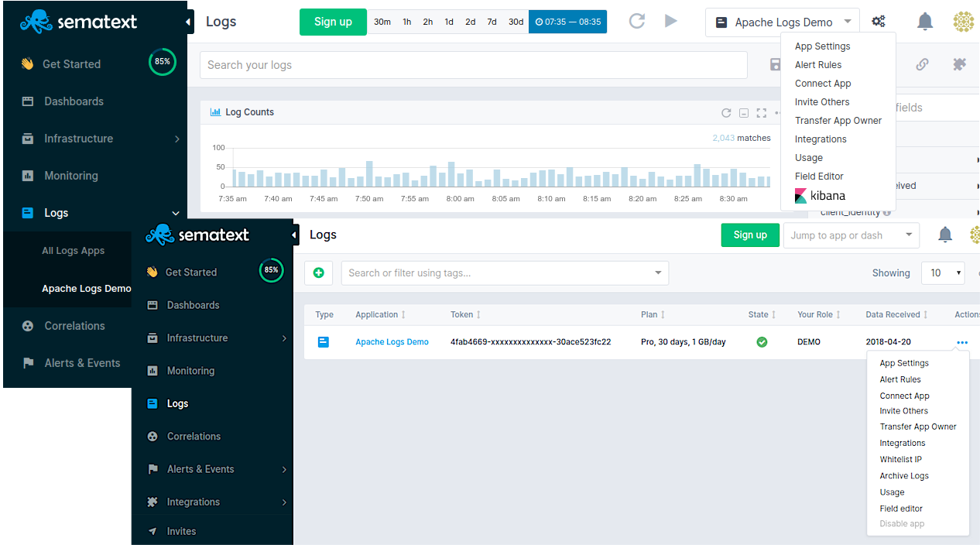
Task: Select the 30m time range
Action: (x=382, y=22)
